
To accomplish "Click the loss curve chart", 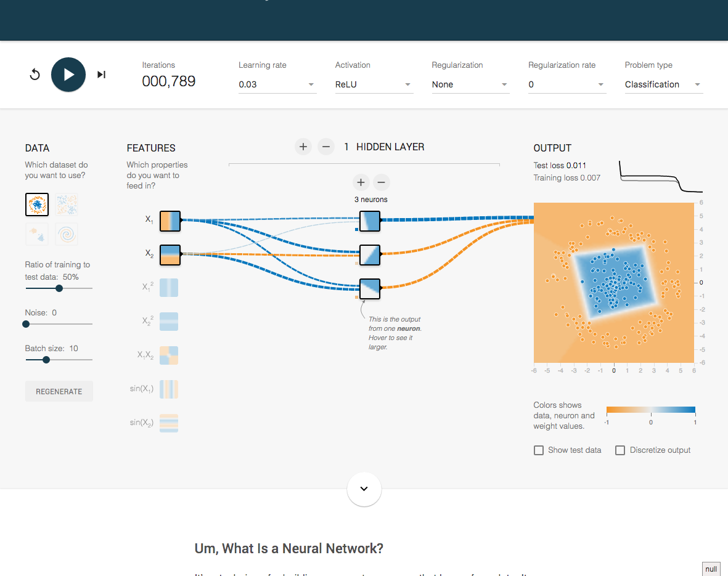I will pyautogui.click(x=661, y=176).
